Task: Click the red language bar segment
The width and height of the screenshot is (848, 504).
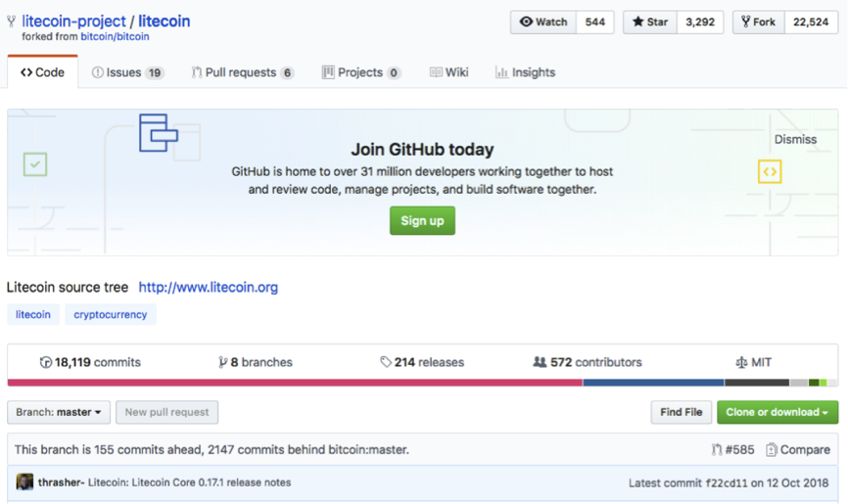Action: pyautogui.click(x=295, y=383)
